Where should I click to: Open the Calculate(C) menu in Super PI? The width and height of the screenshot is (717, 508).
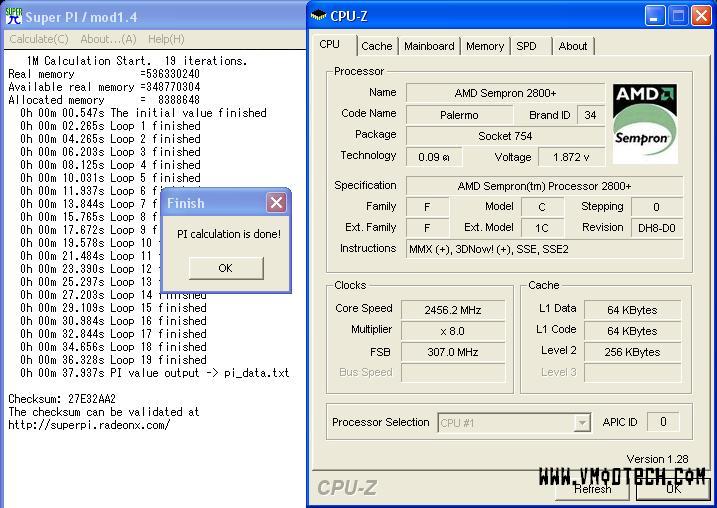coord(39,39)
